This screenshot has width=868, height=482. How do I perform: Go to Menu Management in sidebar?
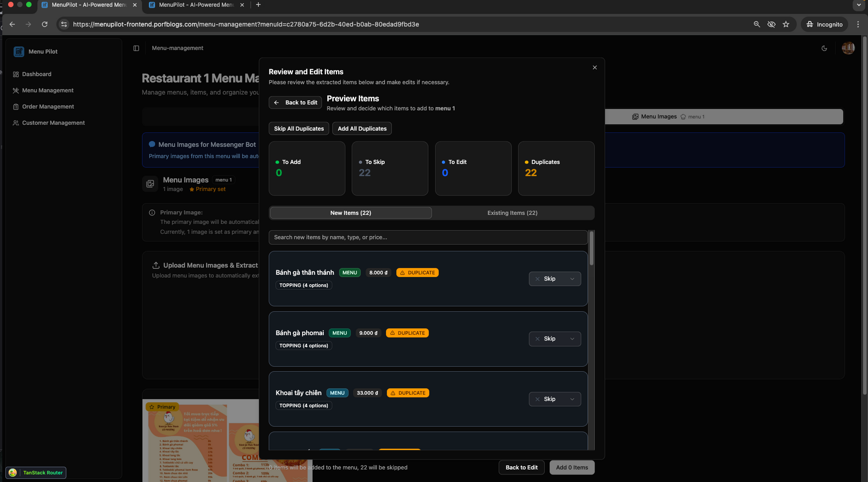click(x=47, y=90)
